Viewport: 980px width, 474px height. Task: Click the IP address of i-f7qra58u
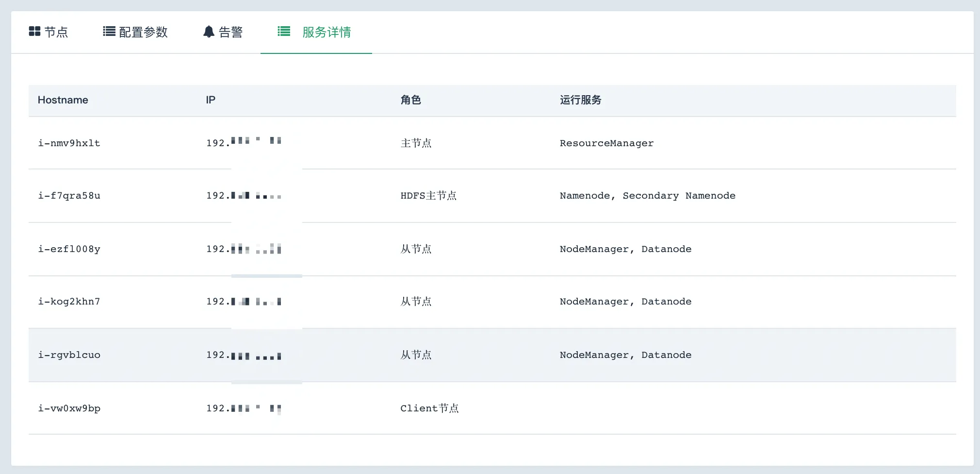tap(244, 196)
